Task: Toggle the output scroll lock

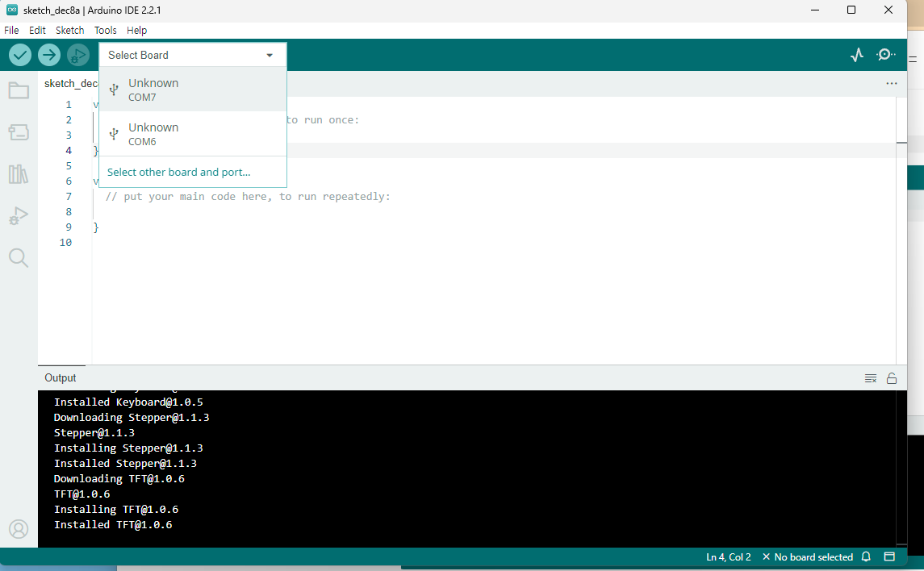Action: (x=892, y=378)
